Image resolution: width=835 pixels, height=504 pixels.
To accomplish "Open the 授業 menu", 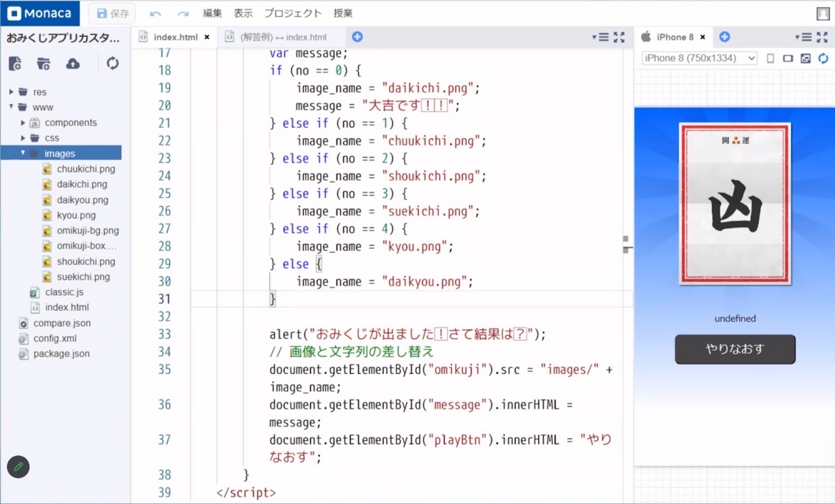I will (343, 13).
